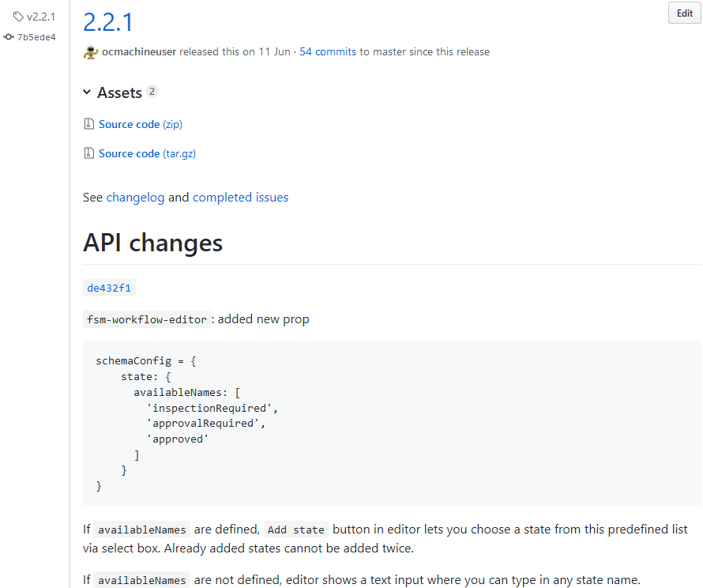Open the v2.2.1 tag link
This screenshot has height=588, width=703.
[41, 17]
